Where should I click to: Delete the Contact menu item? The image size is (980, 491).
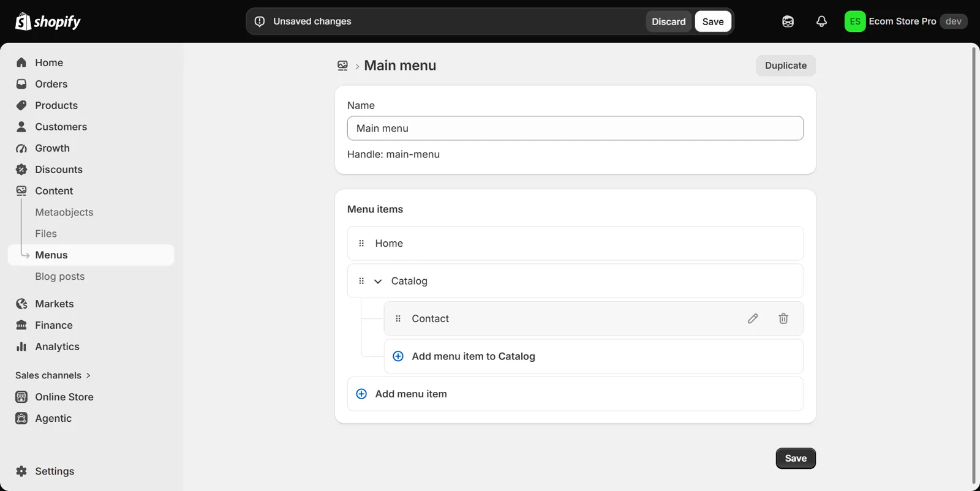[x=783, y=318]
